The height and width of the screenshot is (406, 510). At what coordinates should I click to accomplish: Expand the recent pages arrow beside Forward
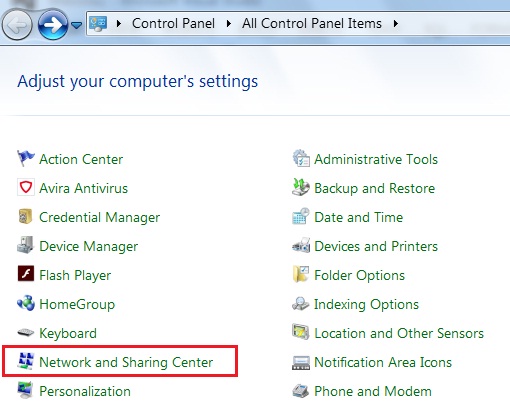(x=77, y=25)
